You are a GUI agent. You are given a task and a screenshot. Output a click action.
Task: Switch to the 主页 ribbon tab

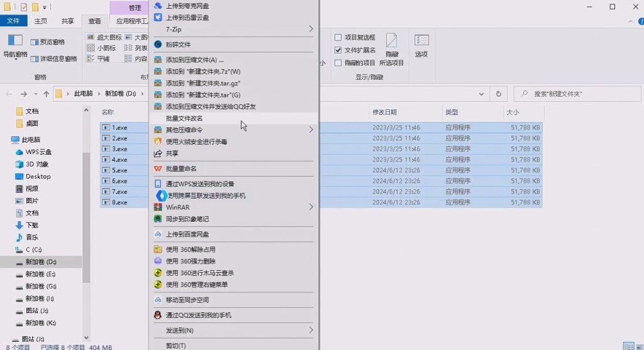(x=41, y=21)
